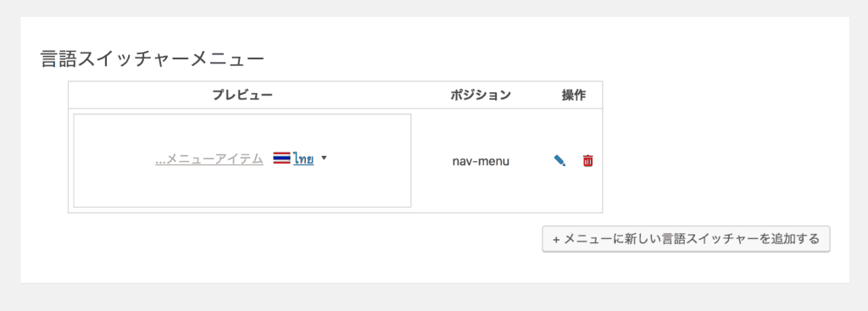Viewport: 868px width, 311px height.
Task: Click the underlined gray menu item text
Action: tap(209, 159)
